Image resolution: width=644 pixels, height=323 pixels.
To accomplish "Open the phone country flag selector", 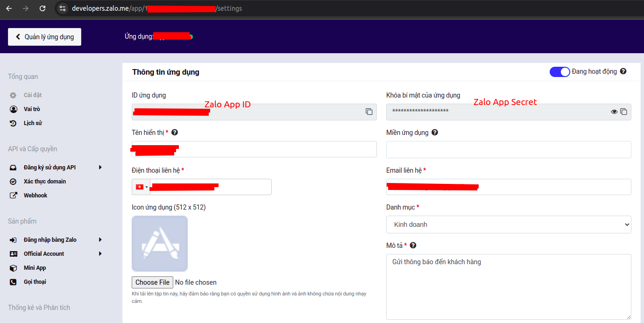I will 141,187.
